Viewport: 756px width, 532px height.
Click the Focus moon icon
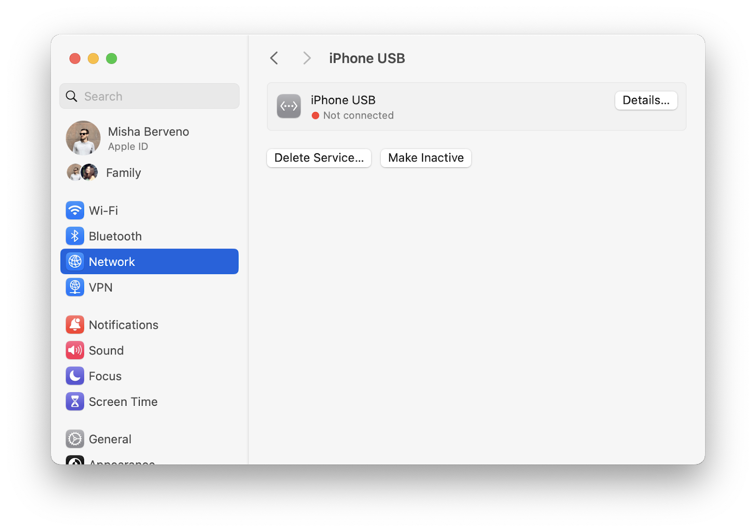pyautogui.click(x=75, y=376)
